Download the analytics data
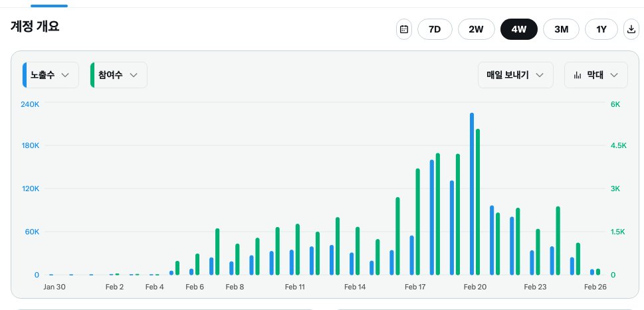Screen dimensions: 644x310 pyautogui.click(x=631, y=29)
